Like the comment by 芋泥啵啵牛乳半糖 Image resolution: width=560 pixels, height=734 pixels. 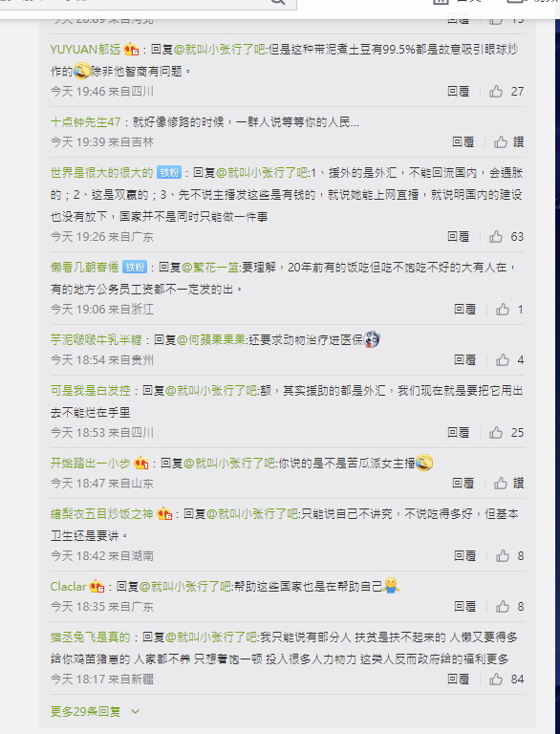503,360
